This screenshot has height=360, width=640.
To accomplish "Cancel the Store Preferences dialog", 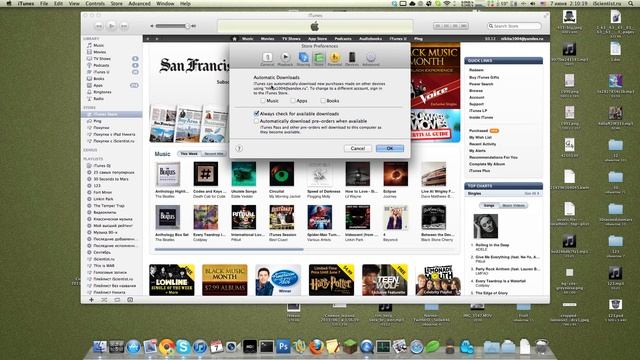I will click(x=358, y=148).
